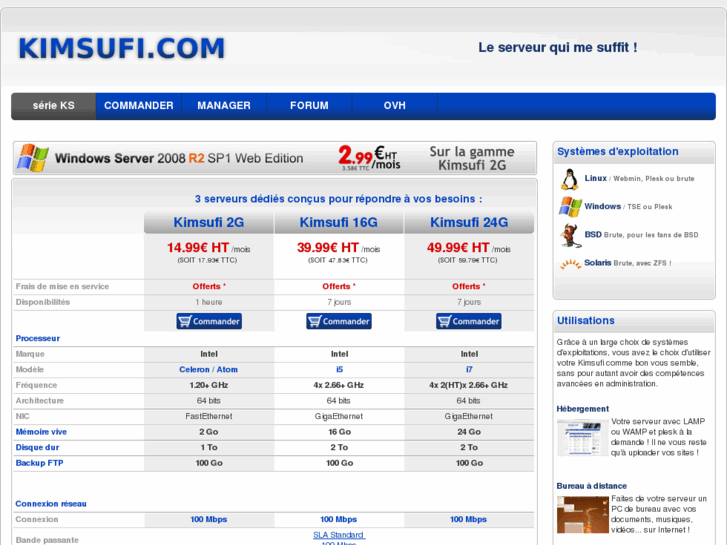Screen dimensions: 727x545
Task: Click the Celeron / Atom model link
Action: pos(208,370)
